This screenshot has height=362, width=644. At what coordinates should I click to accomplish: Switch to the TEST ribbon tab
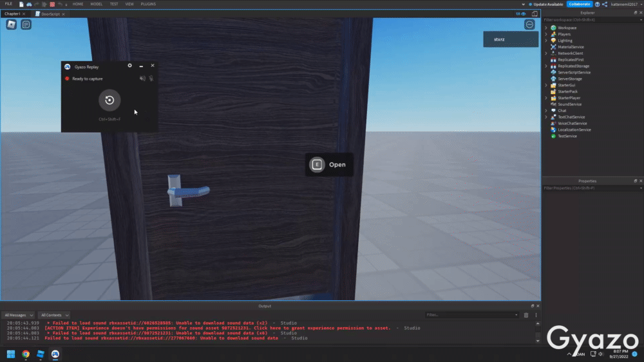114,4
